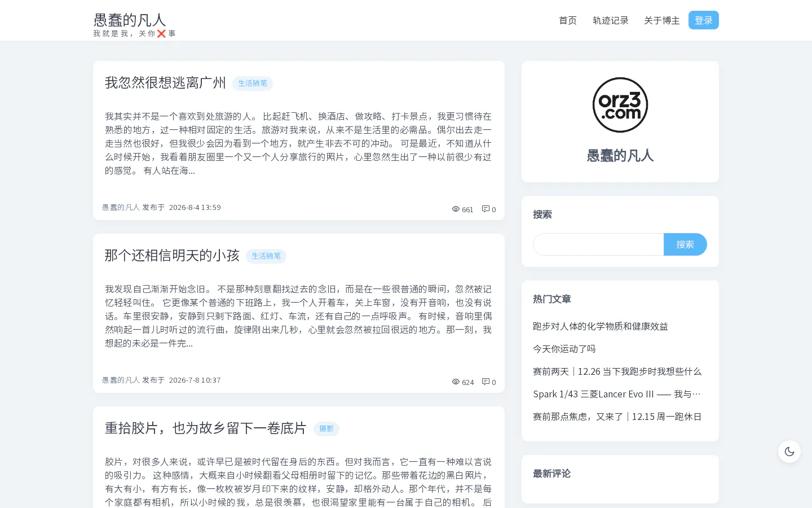Click sidebar profile name 愚蠢的凡人
Image resolution: width=812 pixels, height=508 pixels.
click(620, 156)
